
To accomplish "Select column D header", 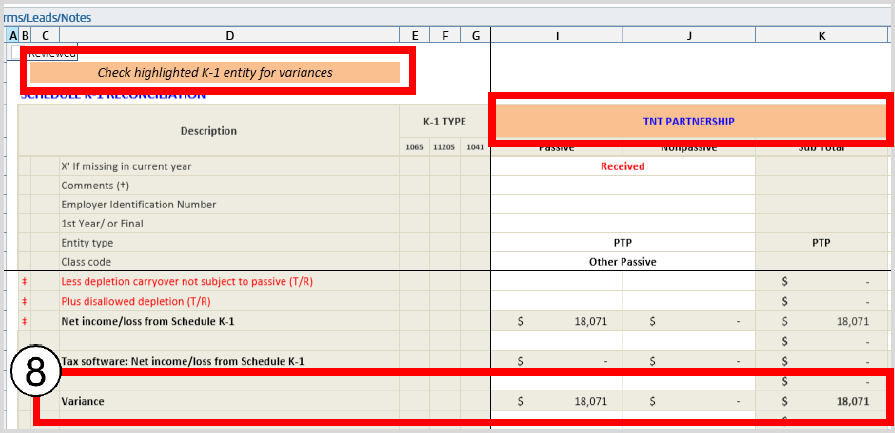I will 229,36.
